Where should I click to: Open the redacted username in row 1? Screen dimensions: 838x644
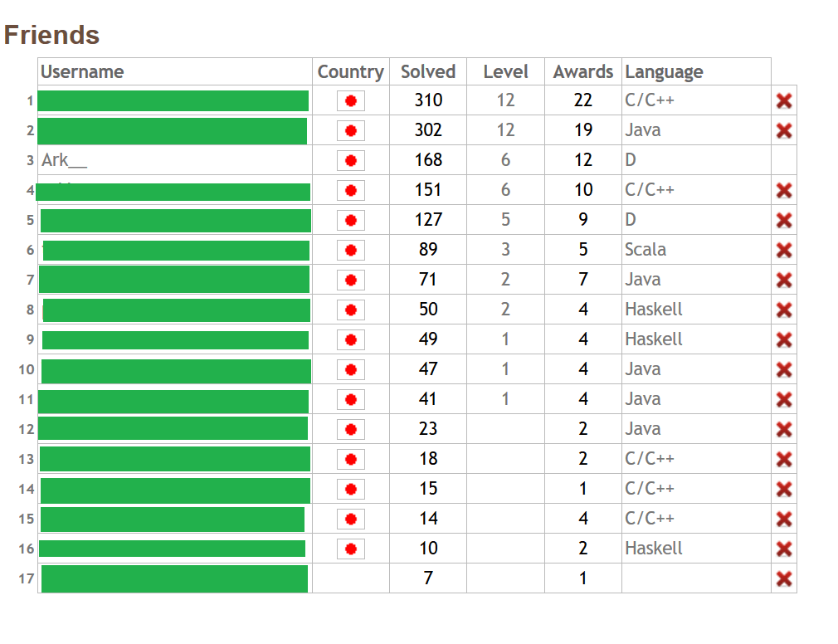[x=173, y=101]
